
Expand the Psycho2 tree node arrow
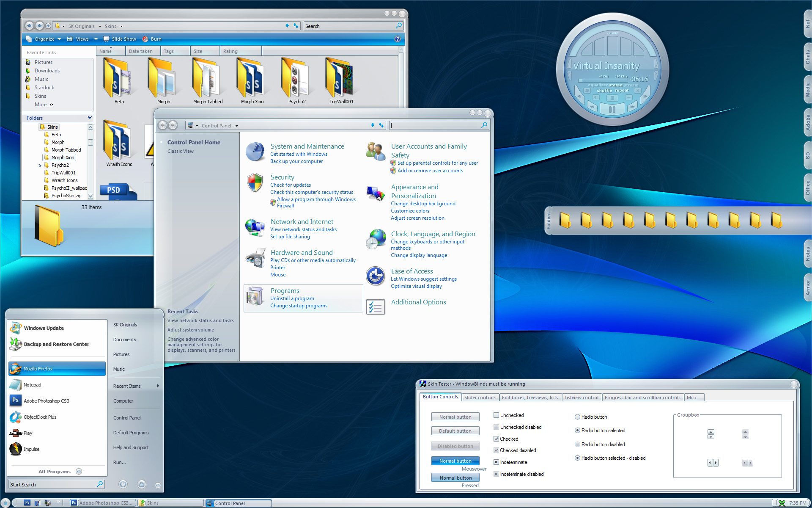pos(40,166)
